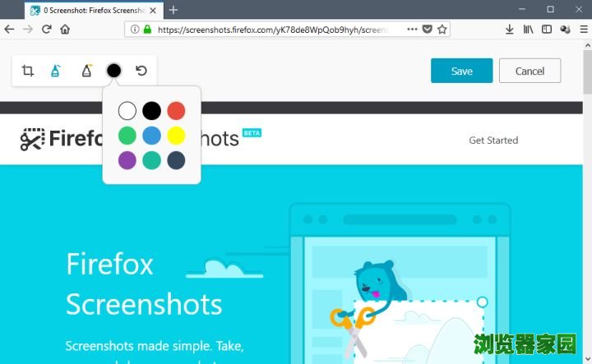Select the highlighter tool

86,71
